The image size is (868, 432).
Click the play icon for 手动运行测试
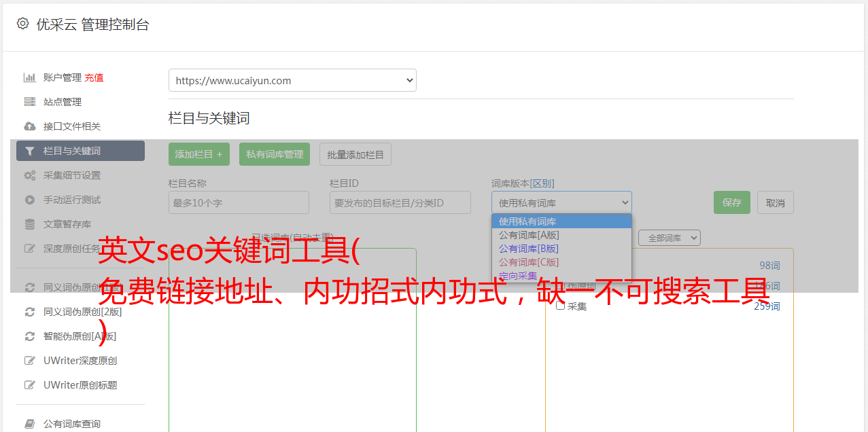click(x=29, y=200)
